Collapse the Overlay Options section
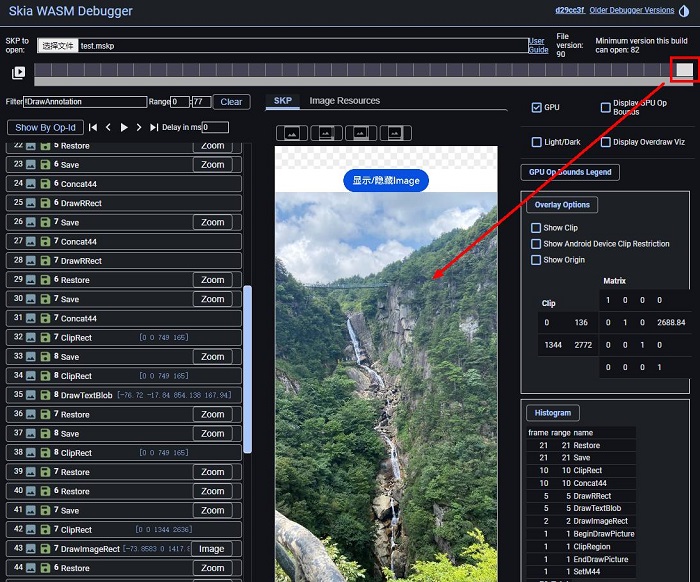Image resolution: width=700 pixels, height=582 pixels. [563, 205]
